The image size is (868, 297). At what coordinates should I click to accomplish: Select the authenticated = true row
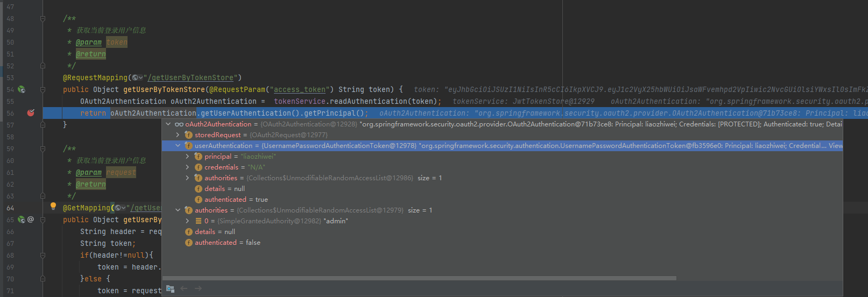502,200
